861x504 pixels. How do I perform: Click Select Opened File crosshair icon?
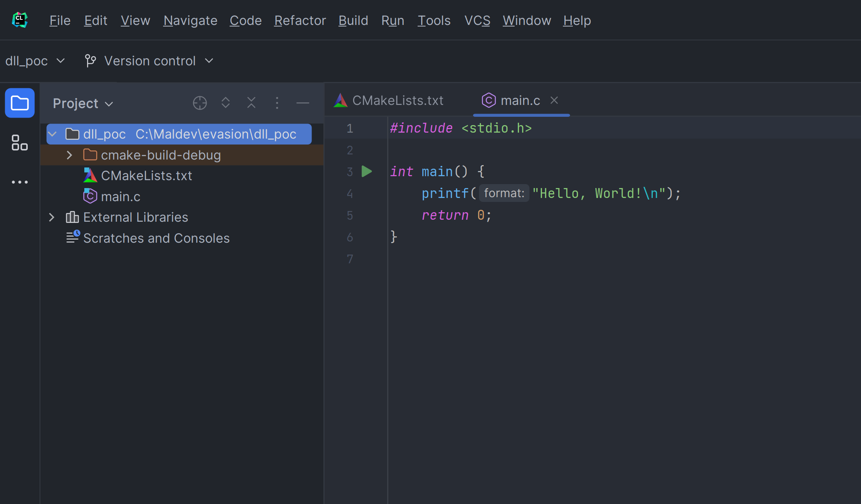(200, 103)
